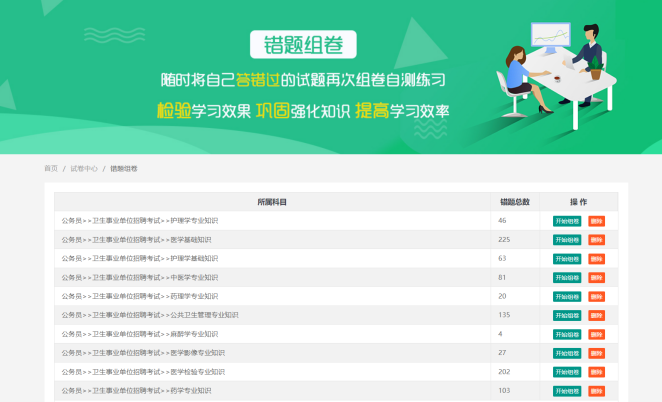Start 组卷 for 麻醉学专业知识
The width and height of the screenshot is (662, 402).
click(x=567, y=334)
